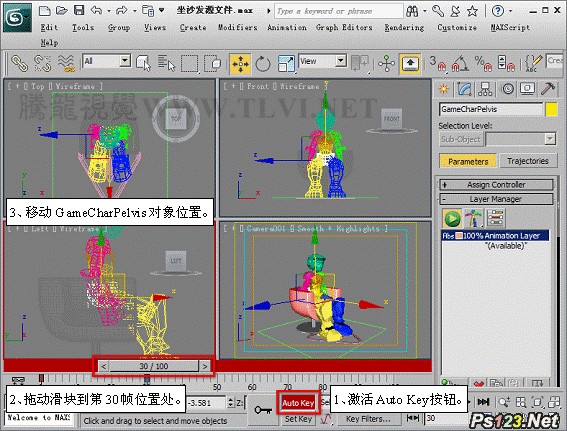Open the Help question mark icon
This screenshot has height=431, width=567.
[x=498, y=11]
